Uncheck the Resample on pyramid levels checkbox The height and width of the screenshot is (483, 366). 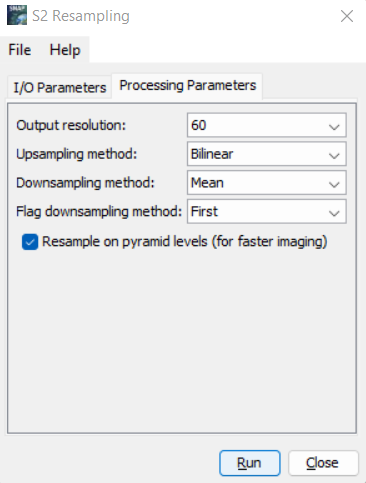(x=30, y=242)
